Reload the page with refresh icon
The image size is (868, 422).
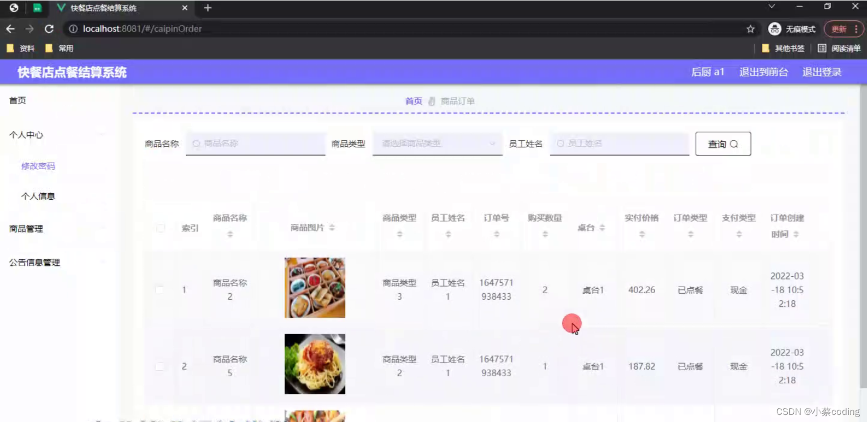click(49, 29)
